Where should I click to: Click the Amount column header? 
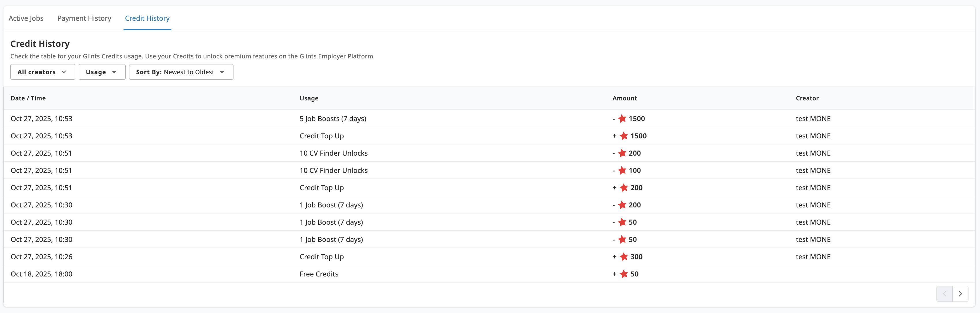624,98
